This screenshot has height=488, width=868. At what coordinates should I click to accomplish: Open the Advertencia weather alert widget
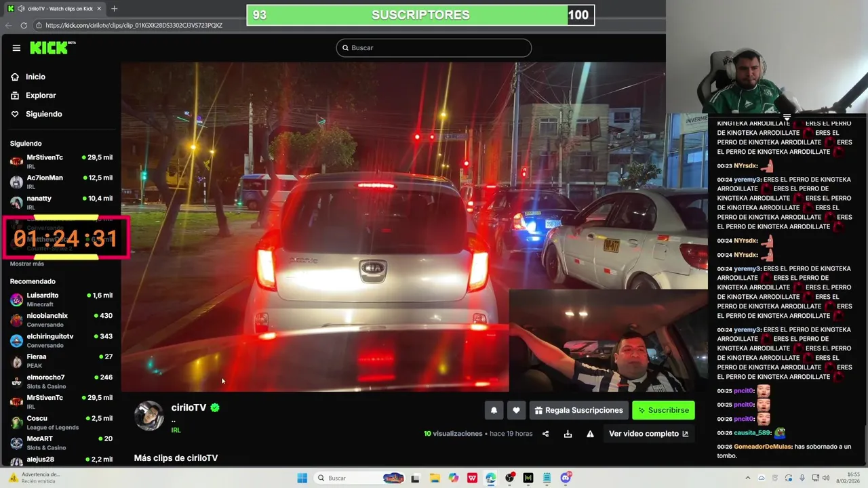(34, 478)
